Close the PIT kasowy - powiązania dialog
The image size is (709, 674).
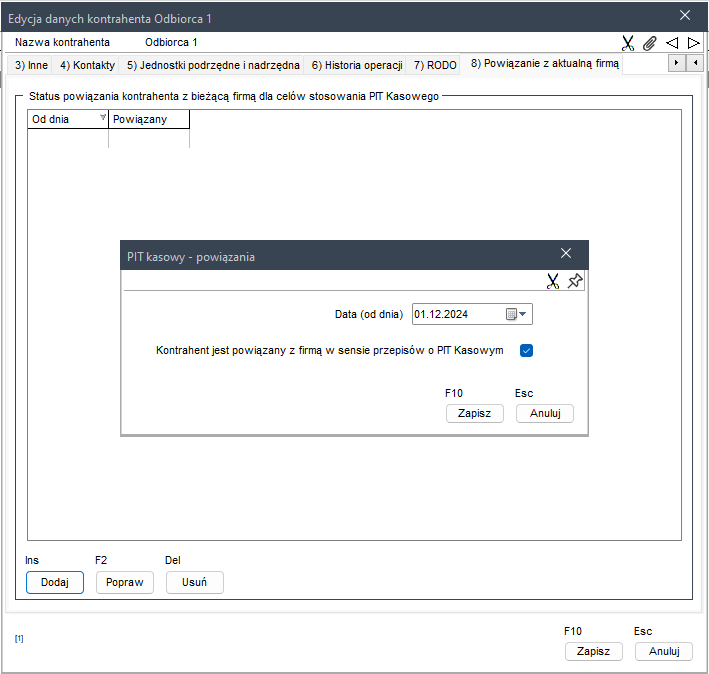point(566,253)
